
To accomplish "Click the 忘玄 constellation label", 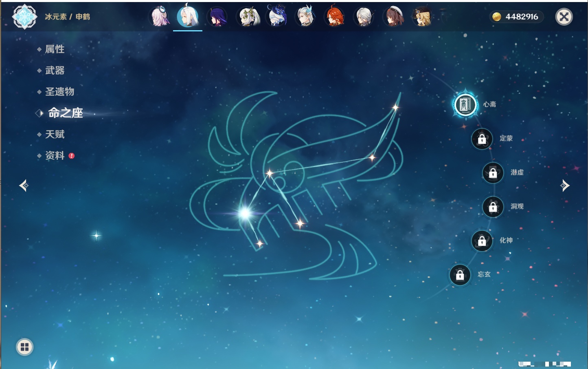I will 484,275.
